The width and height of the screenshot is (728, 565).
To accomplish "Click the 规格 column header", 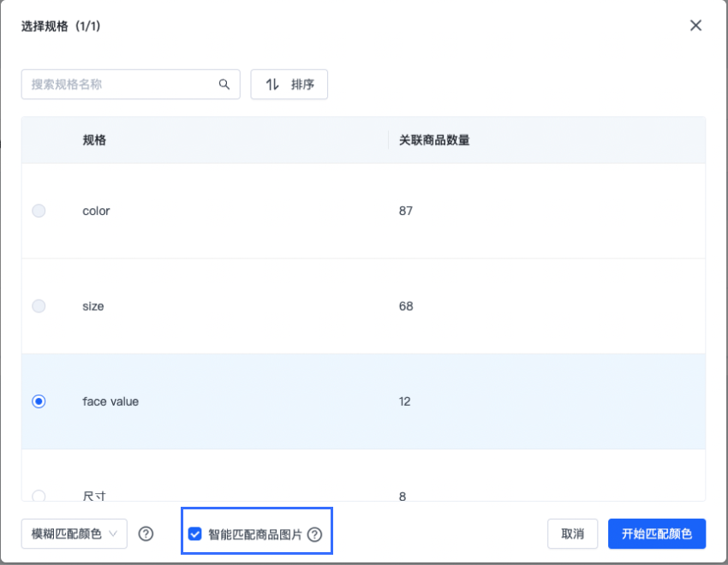I will point(94,140).
